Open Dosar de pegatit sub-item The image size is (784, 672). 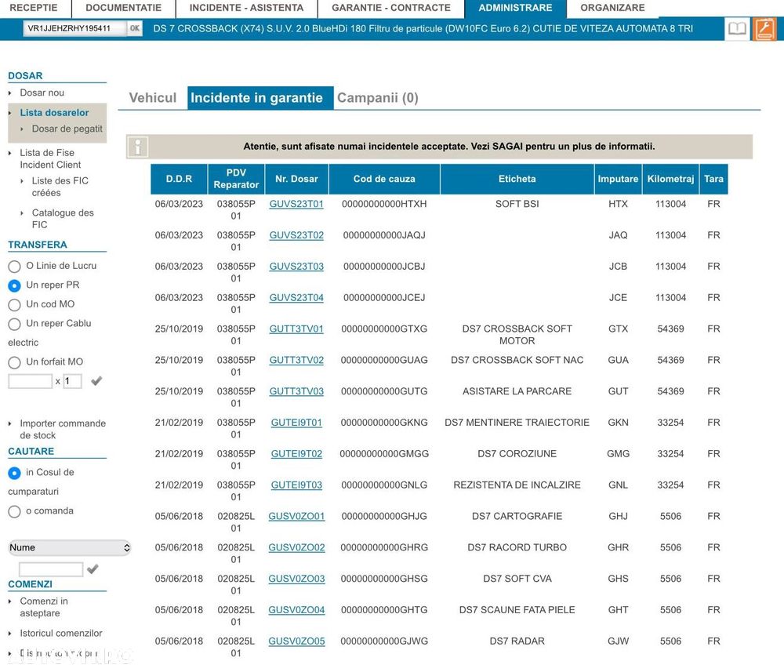pos(67,129)
